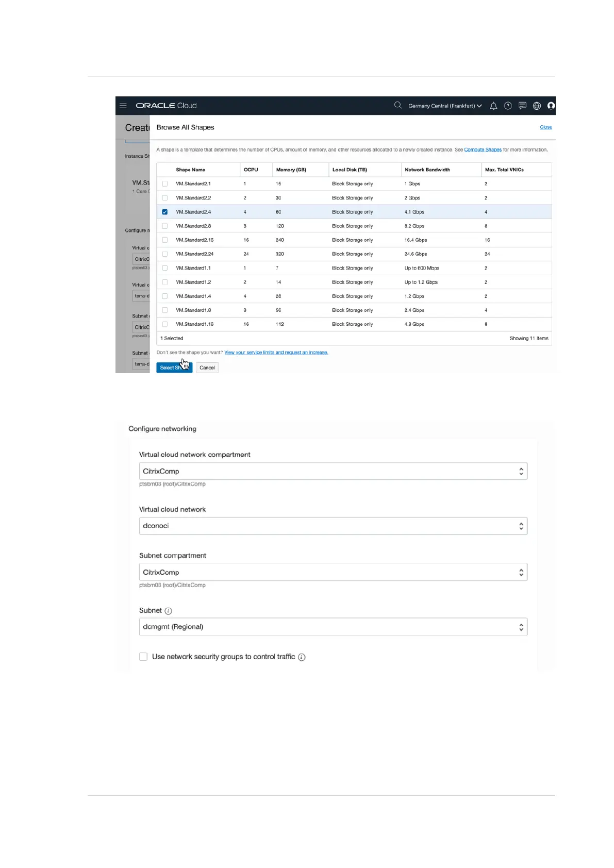The image size is (614, 868).
Task: Open the help question mark icon
Action: point(508,106)
